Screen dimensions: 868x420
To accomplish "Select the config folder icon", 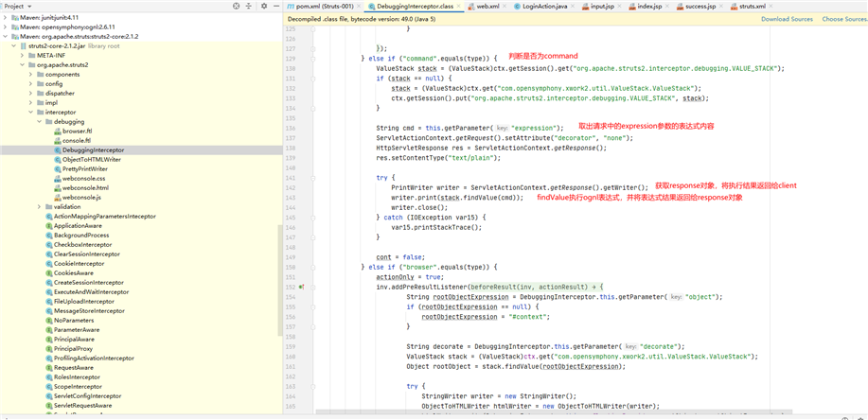I will tap(40, 83).
